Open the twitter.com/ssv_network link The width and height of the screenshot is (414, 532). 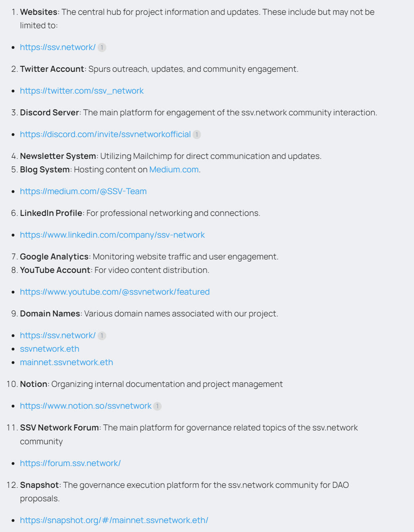tap(82, 91)
